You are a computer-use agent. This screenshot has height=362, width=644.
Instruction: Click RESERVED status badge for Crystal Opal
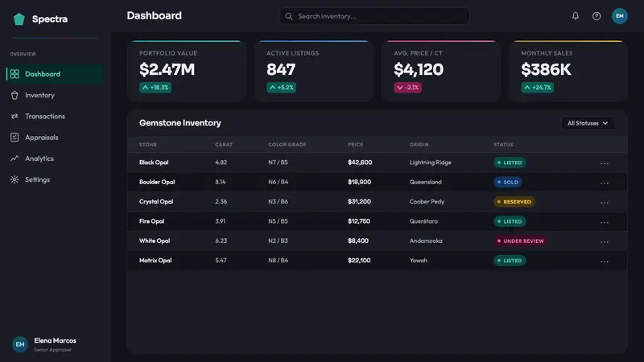tap(514, 202)
